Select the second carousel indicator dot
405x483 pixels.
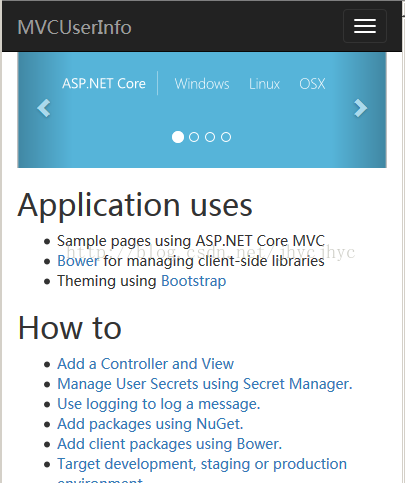tap(194, 137)
